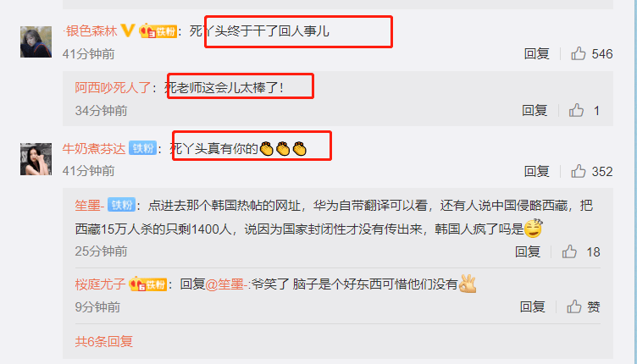The width and height of the screenshot is (637, 364).
Task: Click 笙墨-'s blue 铁粉 badge
Action: coord(121,205)
